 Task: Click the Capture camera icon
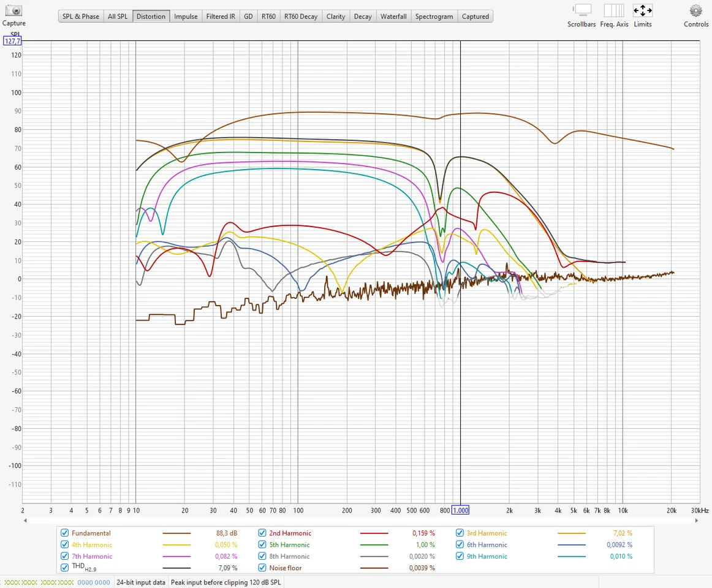pos(13,10)
